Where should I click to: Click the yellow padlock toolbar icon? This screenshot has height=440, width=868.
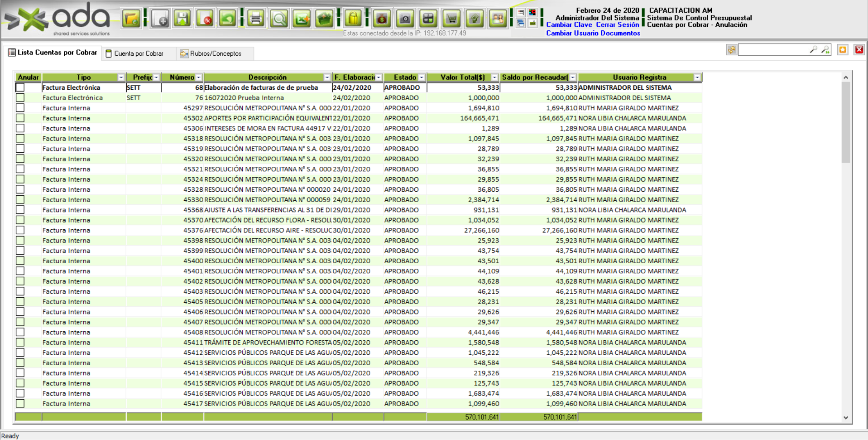pyautogui.click(x=353, y=19)
